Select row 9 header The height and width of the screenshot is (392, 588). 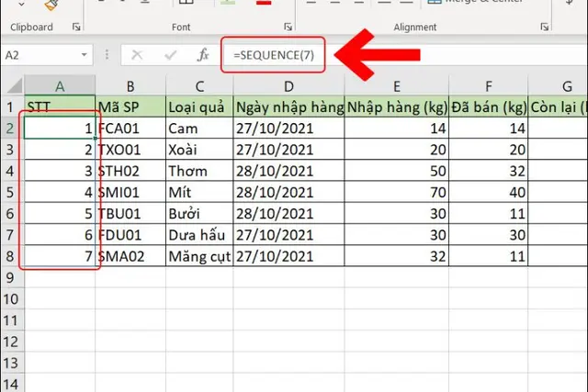(x=12, y=277)
